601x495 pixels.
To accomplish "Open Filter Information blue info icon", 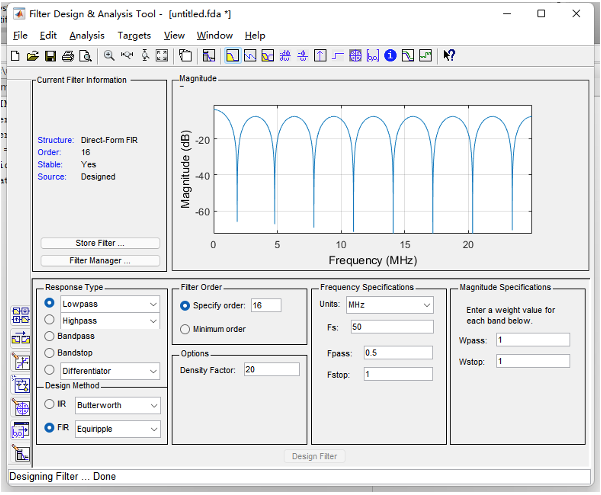I will [x=391, y=56].
